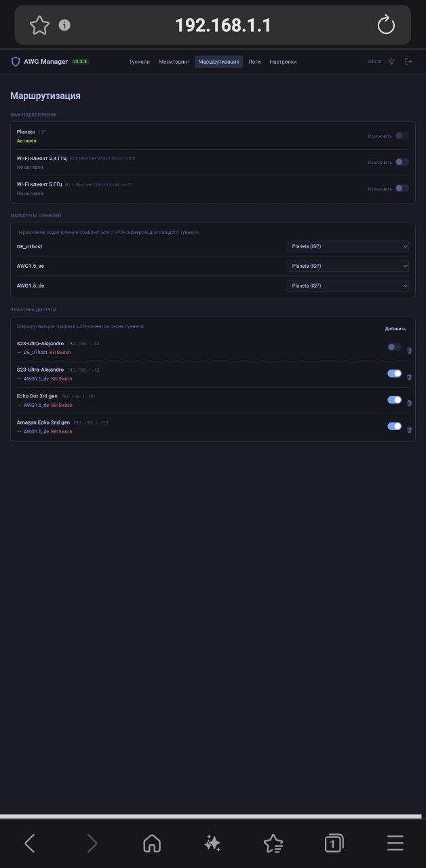Toggle the light/dark theme sun icon
The image size is (426, 868).
point(391,62)
